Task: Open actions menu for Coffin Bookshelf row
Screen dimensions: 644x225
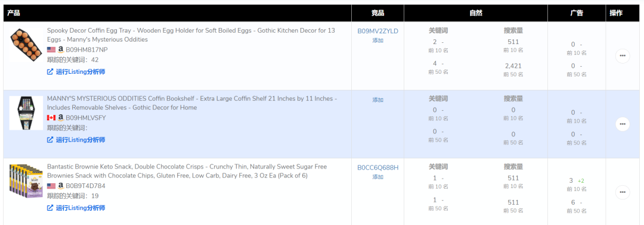Action: (622, 124)
